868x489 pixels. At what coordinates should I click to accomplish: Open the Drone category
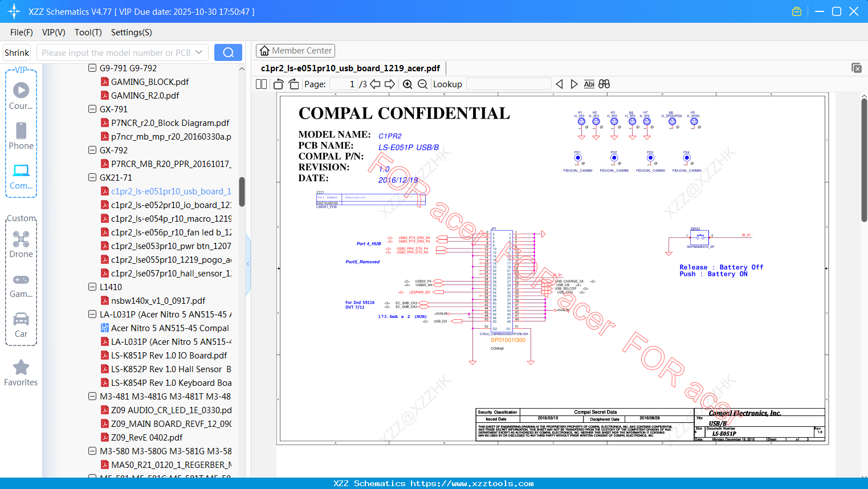pos(21,244)
